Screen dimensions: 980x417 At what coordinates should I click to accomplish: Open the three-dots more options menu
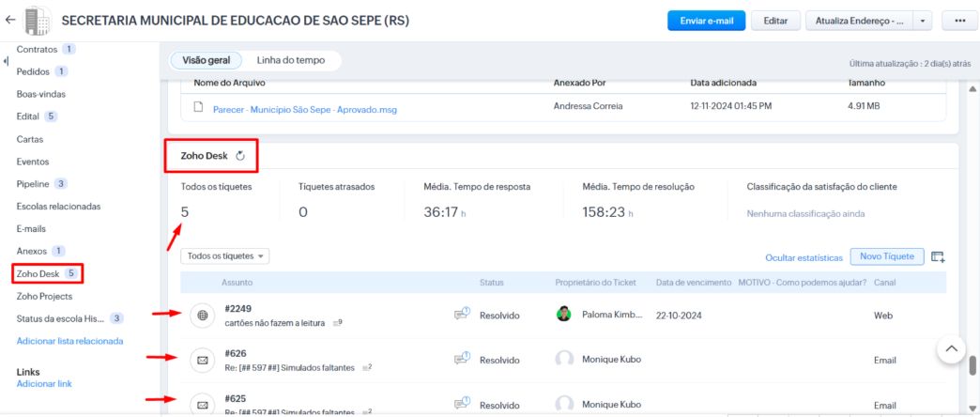coord(960,21)
